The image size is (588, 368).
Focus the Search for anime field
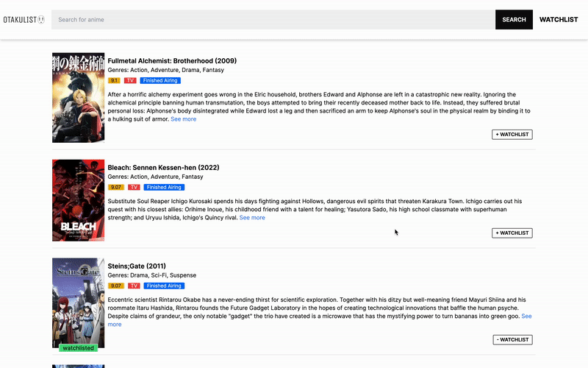[273, 20]
